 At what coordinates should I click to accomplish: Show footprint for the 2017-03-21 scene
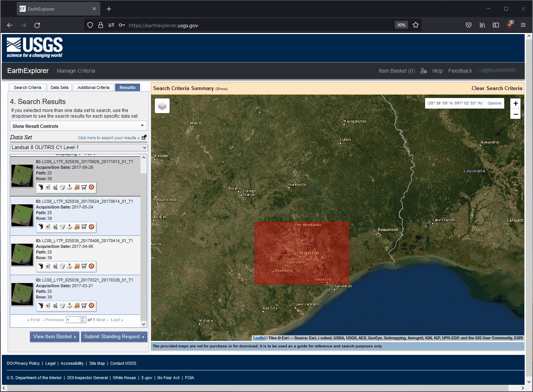coord(41,305)
